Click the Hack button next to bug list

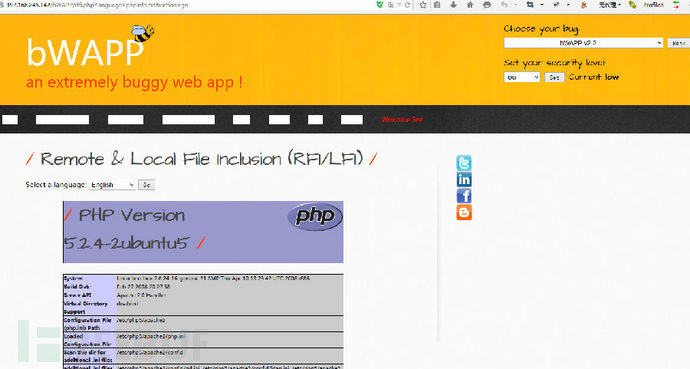click(x=679, y=43)
